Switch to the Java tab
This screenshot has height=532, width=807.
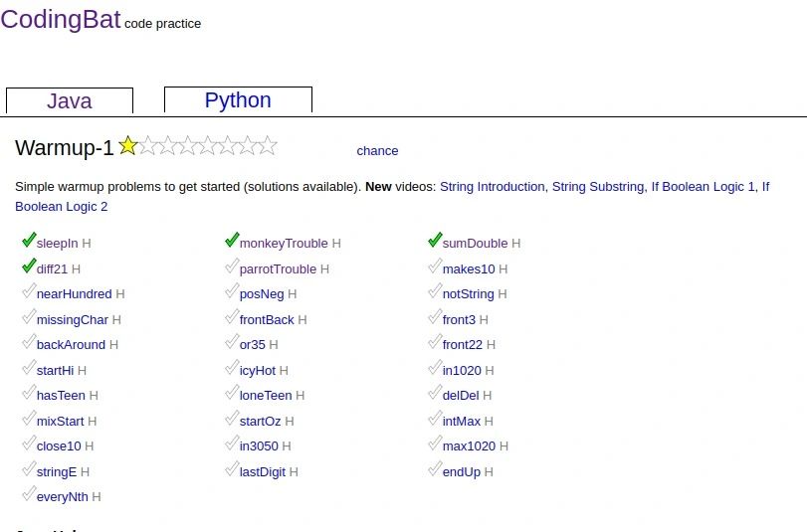(70, 100)
